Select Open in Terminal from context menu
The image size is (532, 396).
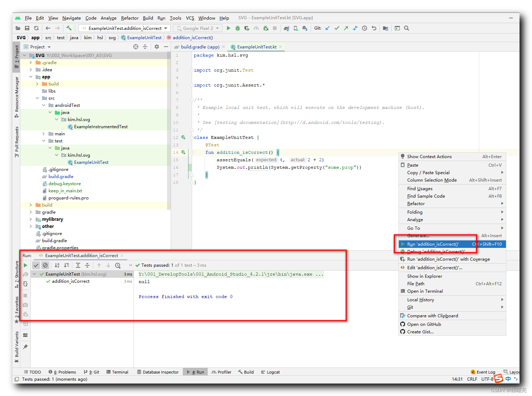click(x=452, y=291)
